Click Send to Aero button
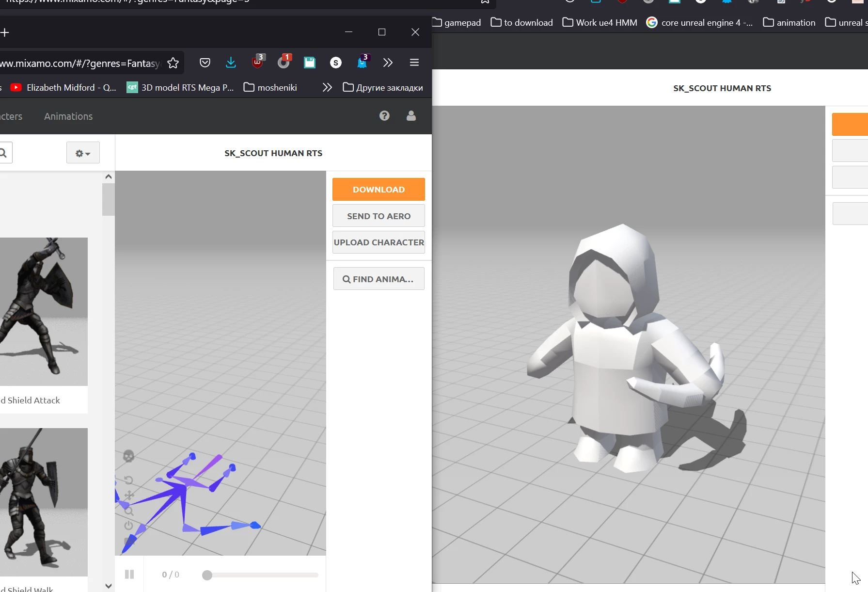Viewport: 868px width, 592px height. coord(379,216)
